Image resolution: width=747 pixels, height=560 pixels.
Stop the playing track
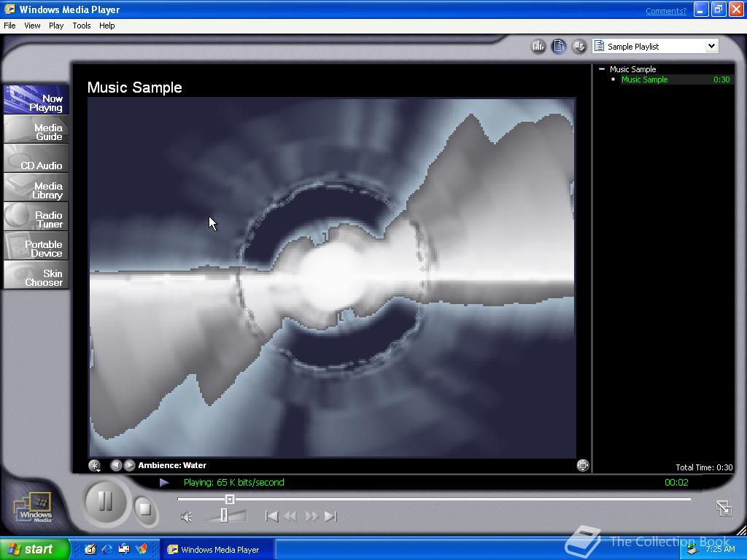tap(145, 510)
